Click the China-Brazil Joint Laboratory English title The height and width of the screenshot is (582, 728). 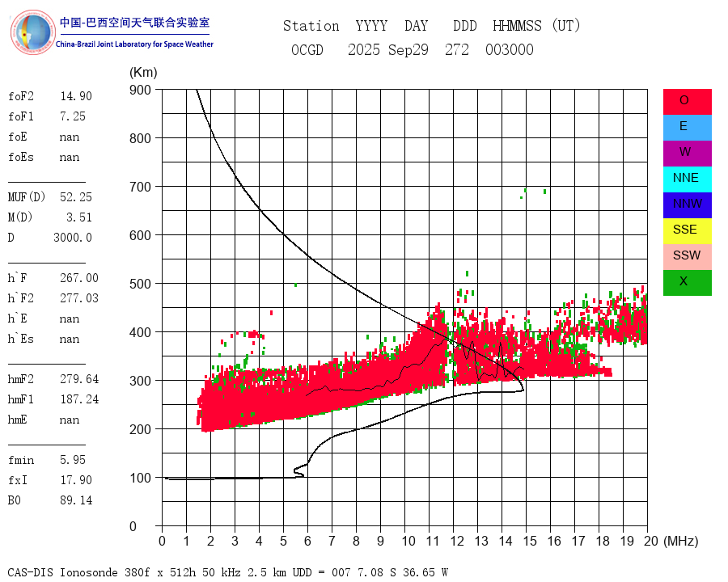tap(134, 44)
